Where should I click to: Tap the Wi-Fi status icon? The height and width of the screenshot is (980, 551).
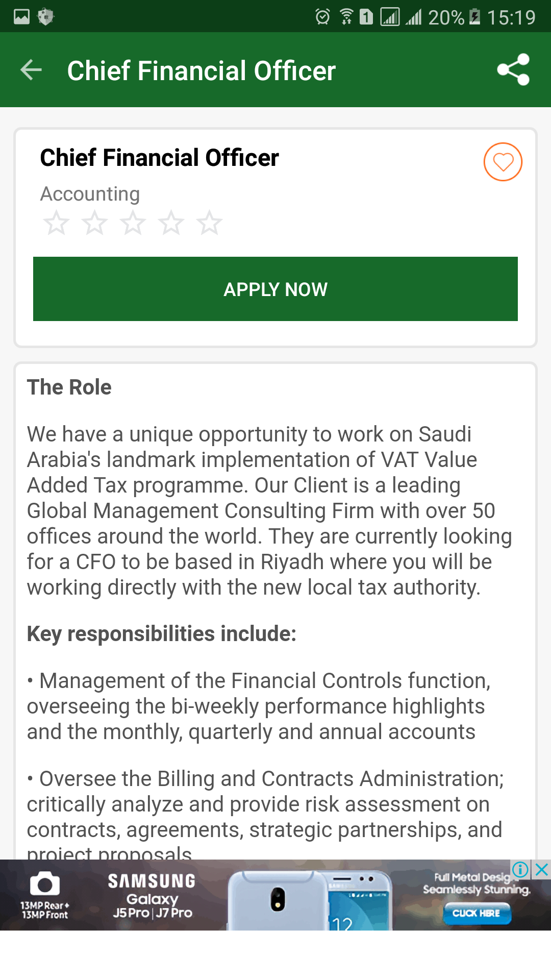click(346, 17)
